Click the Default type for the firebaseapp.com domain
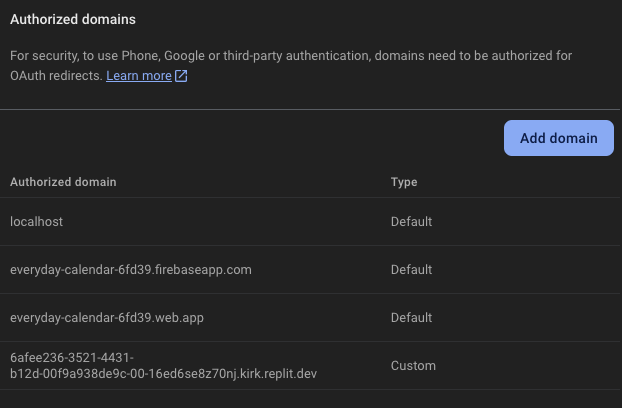The height and width of the screenshot is (408, 622). pyautogui.click(x=411, y=270)
